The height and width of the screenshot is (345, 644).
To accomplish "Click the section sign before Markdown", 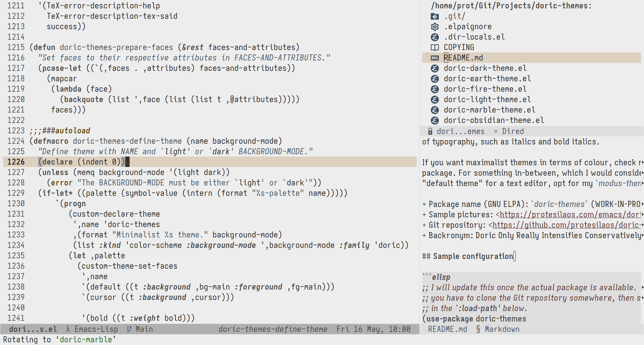I will click(478, 329).
